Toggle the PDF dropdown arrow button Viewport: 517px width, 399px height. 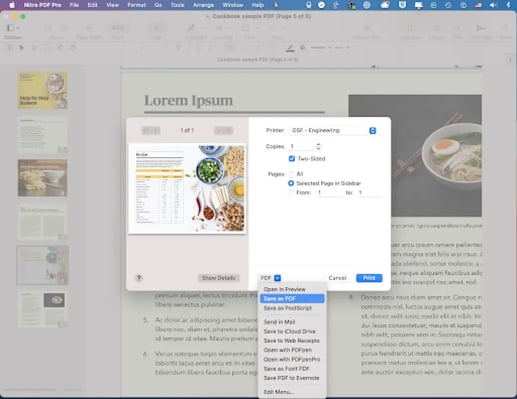[x=277, y=278]
